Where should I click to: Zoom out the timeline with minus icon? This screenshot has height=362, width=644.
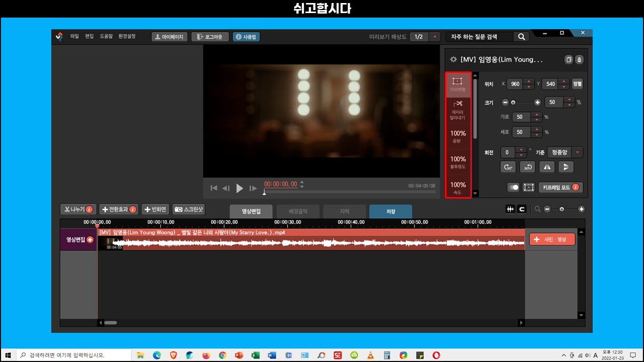pos(547,209)
